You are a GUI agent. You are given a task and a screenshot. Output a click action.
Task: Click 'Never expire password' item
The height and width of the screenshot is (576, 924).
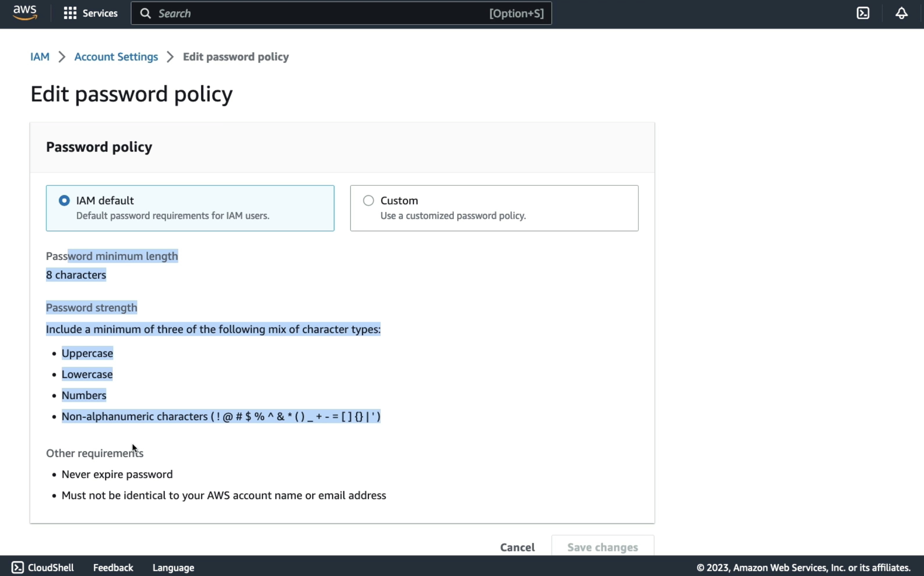coord(117,474)
